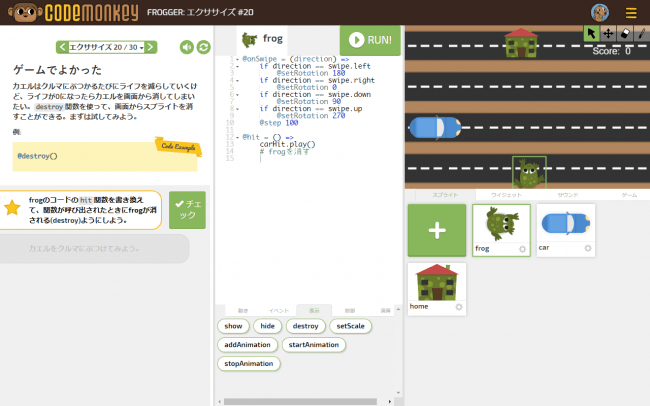This screenshot has width=650, height=406.
Task: Collapse the swipe.up if-block fold arrow
Action: point(237,109)
